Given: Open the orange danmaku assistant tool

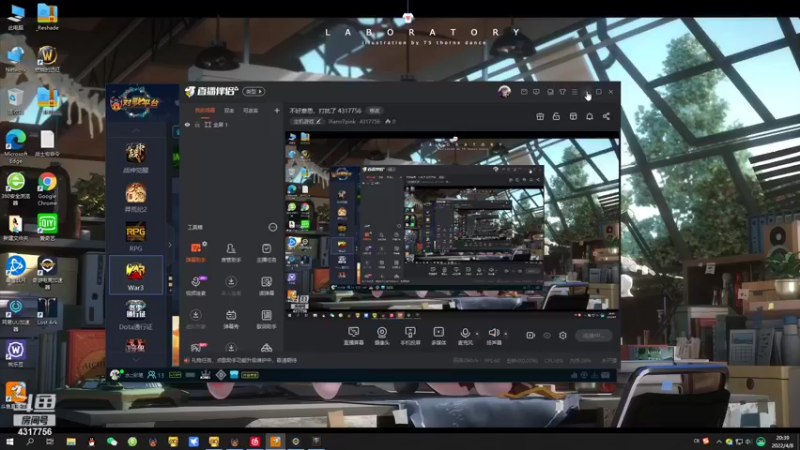Looking at the screenshot, I should 195,252.
